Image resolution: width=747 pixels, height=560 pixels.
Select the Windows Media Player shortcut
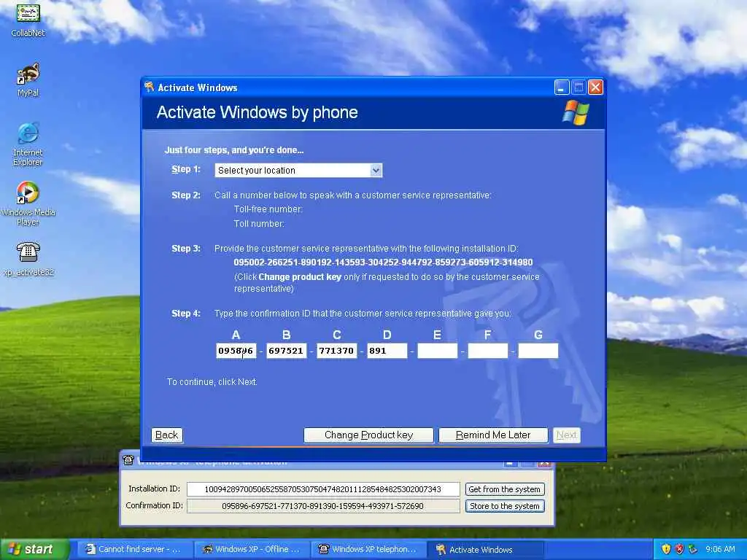(28, 204)
